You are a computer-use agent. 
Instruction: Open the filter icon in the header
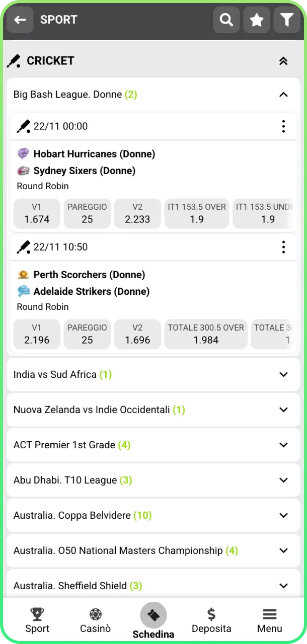point(287,20)
